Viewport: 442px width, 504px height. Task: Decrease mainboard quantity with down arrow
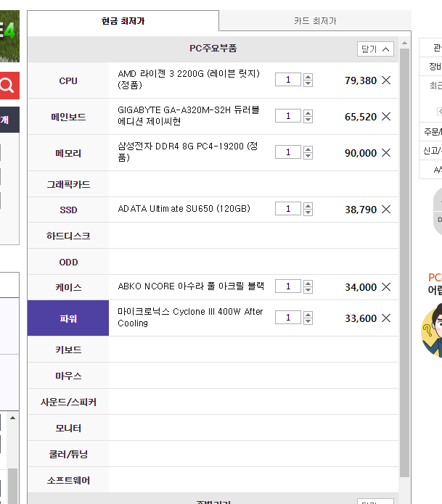pyautogui.click(x=308, y=119)
